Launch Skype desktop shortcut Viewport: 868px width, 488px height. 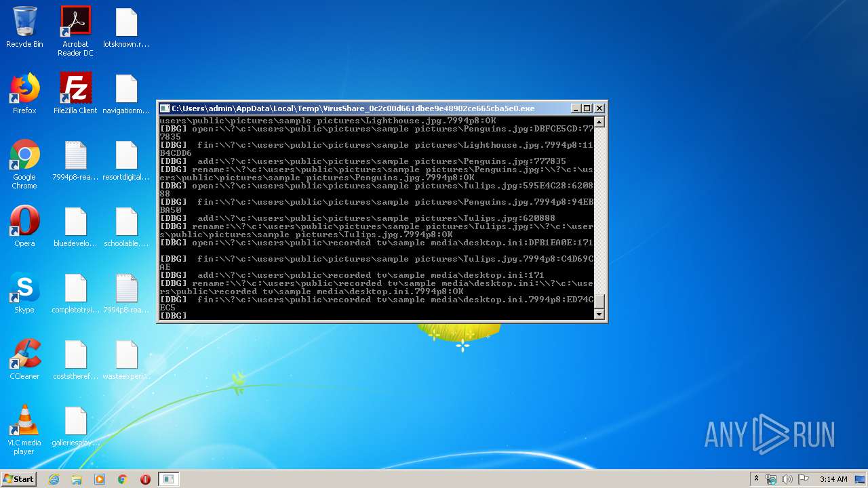click(24, 293)
